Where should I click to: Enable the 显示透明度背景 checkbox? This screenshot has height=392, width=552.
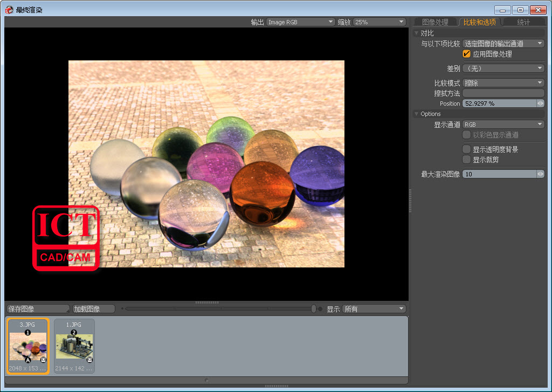[x=467, y=149]
